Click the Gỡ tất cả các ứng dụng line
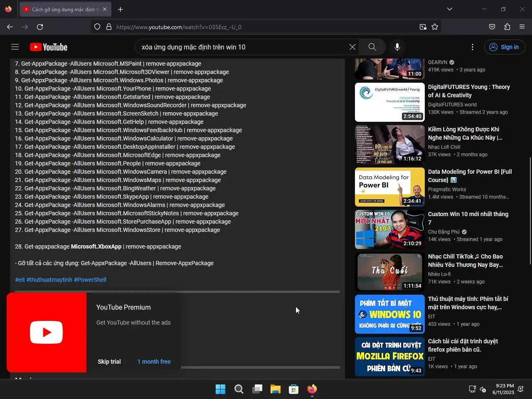 [114, 263]
